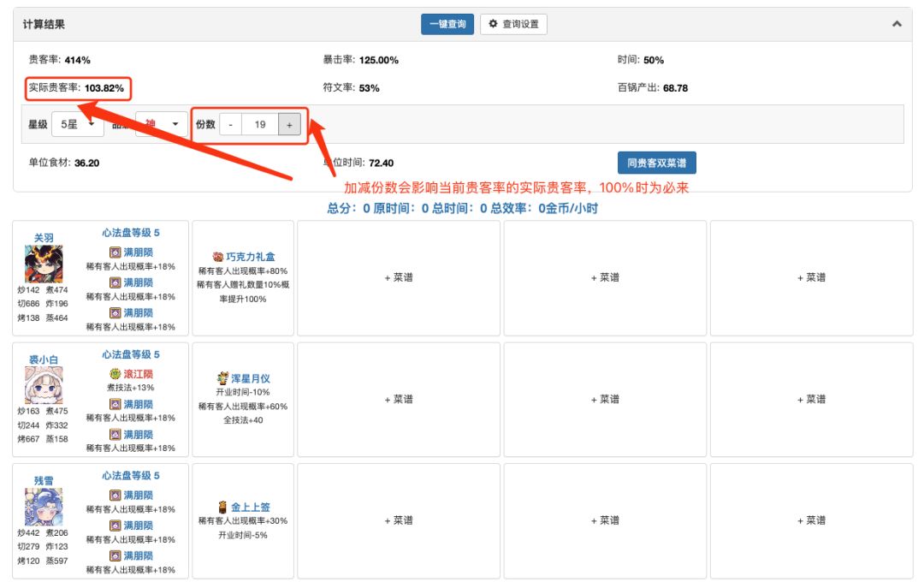924x588 pixels.
Task: Click the 时间 50% value
Action: 654,60
